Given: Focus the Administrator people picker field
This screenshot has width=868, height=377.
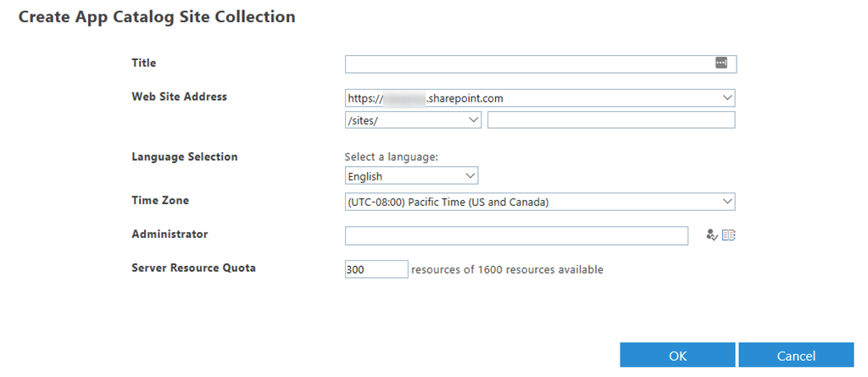Looking at the screenshot, I should [x=516, y=236].
